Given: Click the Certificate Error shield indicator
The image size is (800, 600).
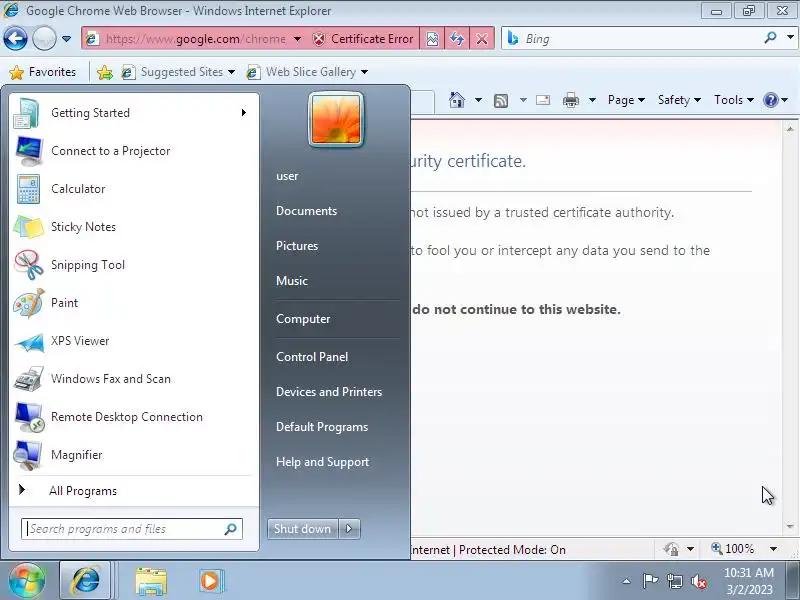Looking at the screenshot, I should (363, 39).
